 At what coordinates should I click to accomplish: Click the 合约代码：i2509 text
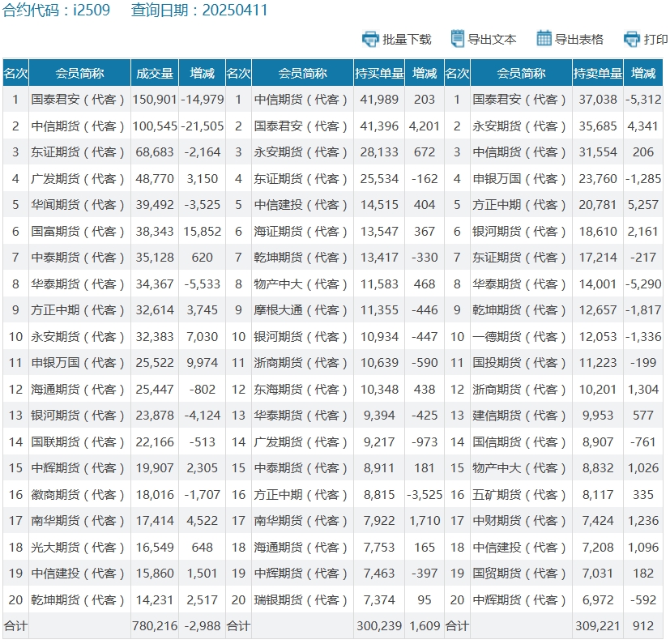[56, 10]
